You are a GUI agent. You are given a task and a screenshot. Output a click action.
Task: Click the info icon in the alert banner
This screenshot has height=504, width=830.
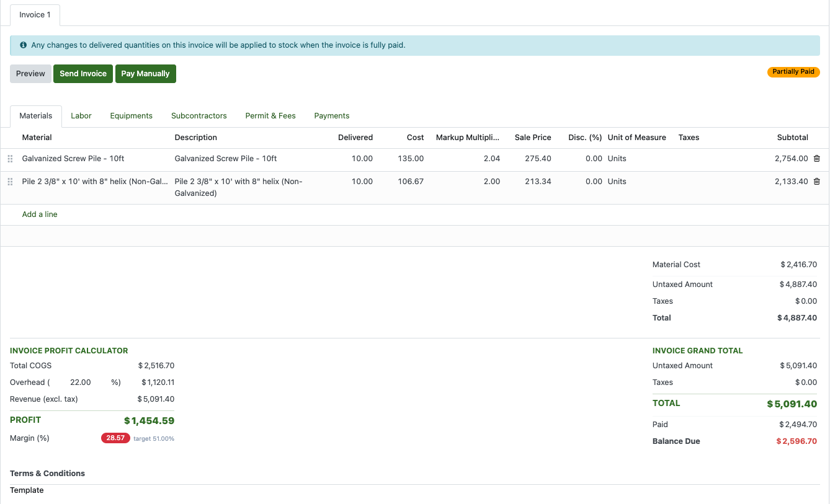coord(24,45)
